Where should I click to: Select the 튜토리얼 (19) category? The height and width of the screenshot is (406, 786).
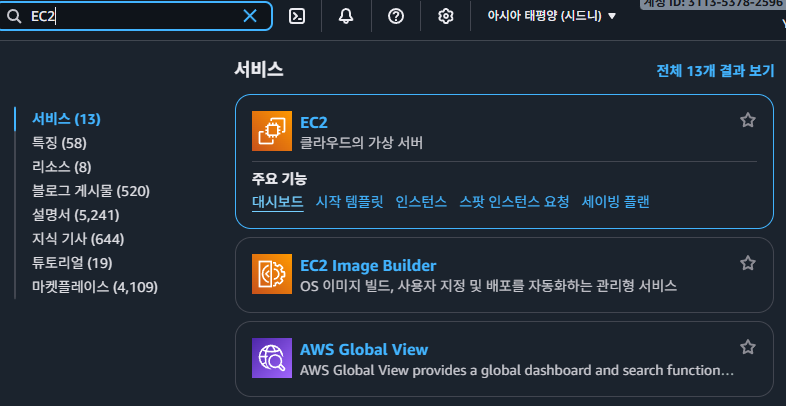click(72, 263)
